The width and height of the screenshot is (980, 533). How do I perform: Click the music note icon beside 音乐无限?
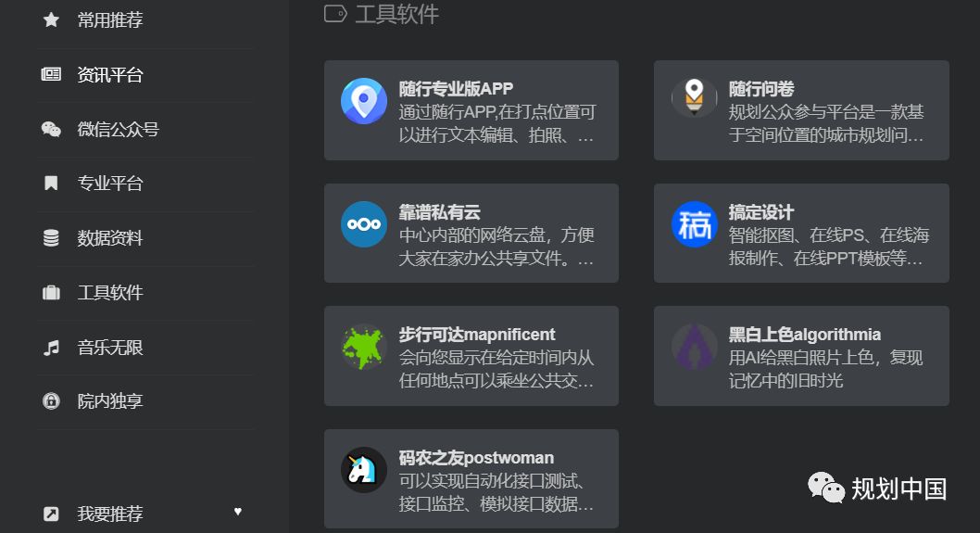(51, 348)
